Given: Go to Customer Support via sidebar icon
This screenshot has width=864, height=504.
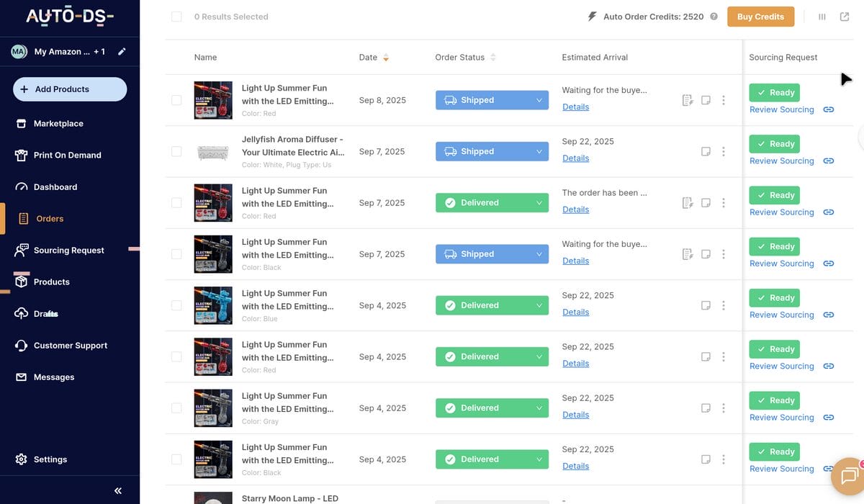Looking at the screenshot, I should click(22, 345).
